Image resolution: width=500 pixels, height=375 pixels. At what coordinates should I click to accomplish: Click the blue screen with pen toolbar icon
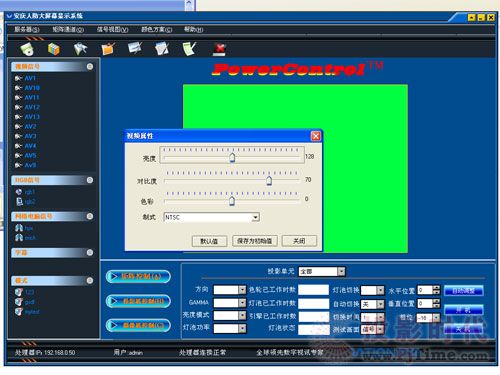coord(135,48)
